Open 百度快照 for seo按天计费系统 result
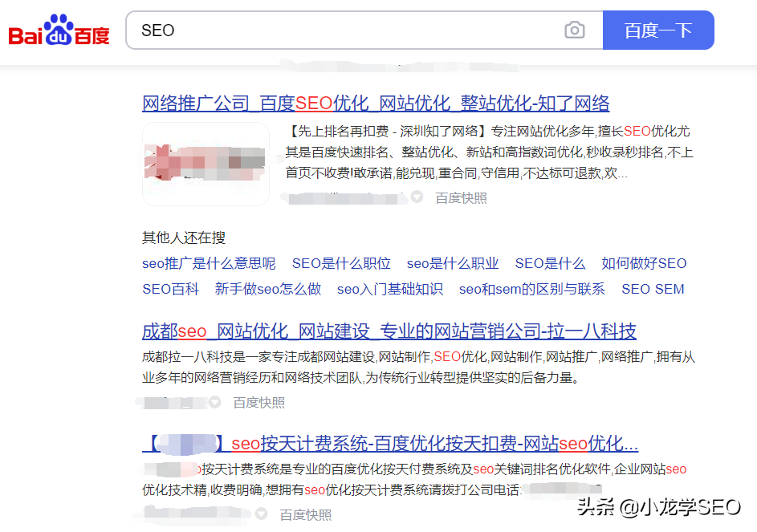 pyautogui.click(x=306, y=515)
